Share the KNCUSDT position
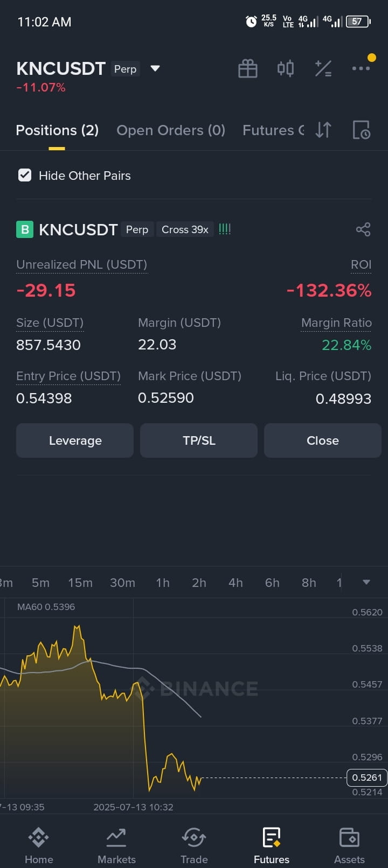The image size is (388, 868). (363, 229)
